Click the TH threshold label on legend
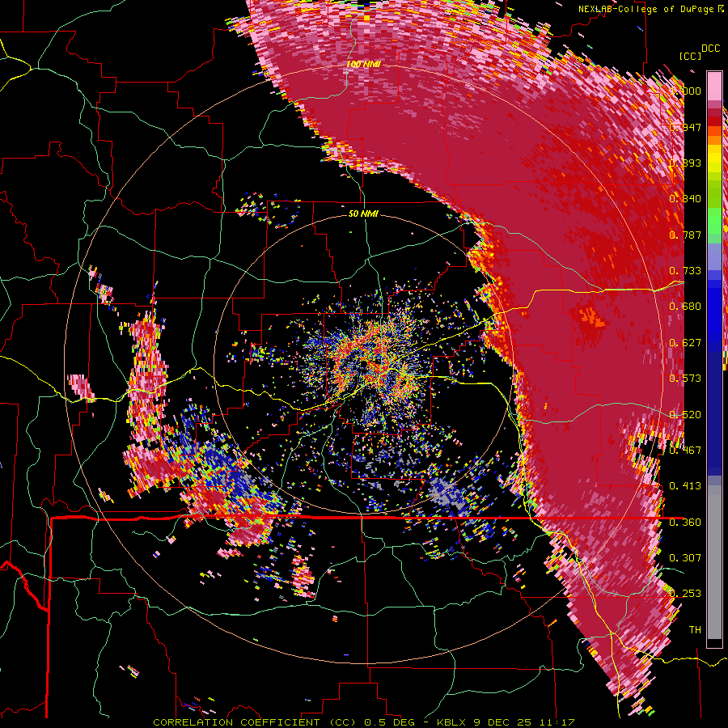 pyautogui.click(x=695, y=630)
